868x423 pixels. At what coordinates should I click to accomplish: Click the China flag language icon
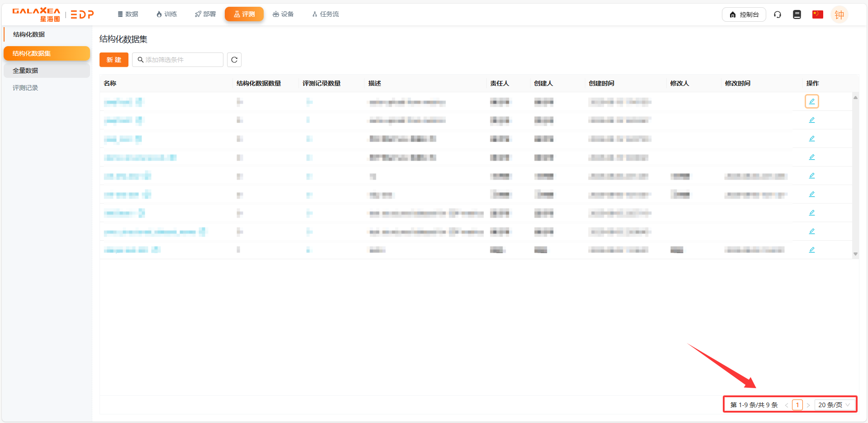click(x=817, y=14)
